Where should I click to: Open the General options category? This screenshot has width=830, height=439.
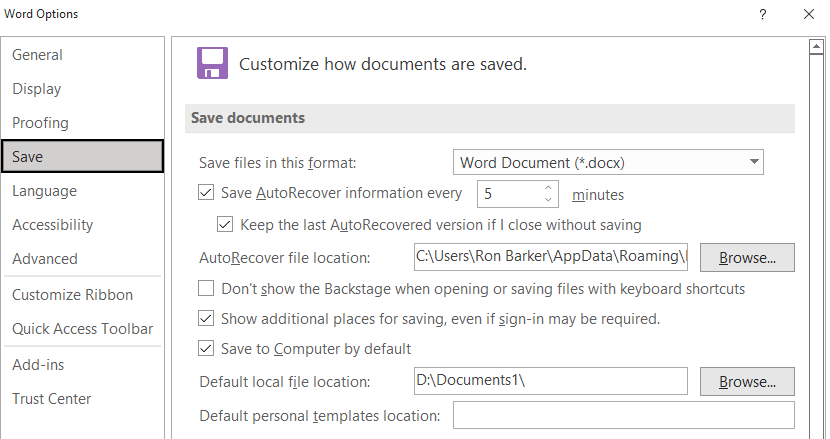pos(38,55)
